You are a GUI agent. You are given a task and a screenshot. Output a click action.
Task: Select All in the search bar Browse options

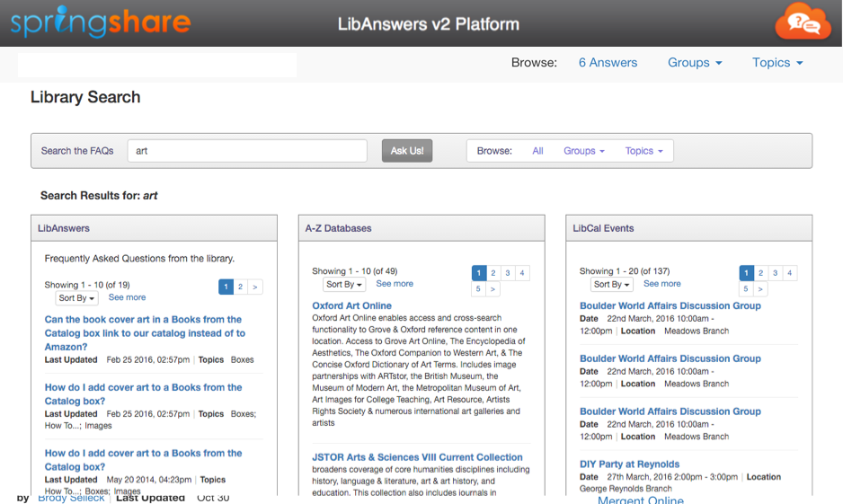click(537, 151)
